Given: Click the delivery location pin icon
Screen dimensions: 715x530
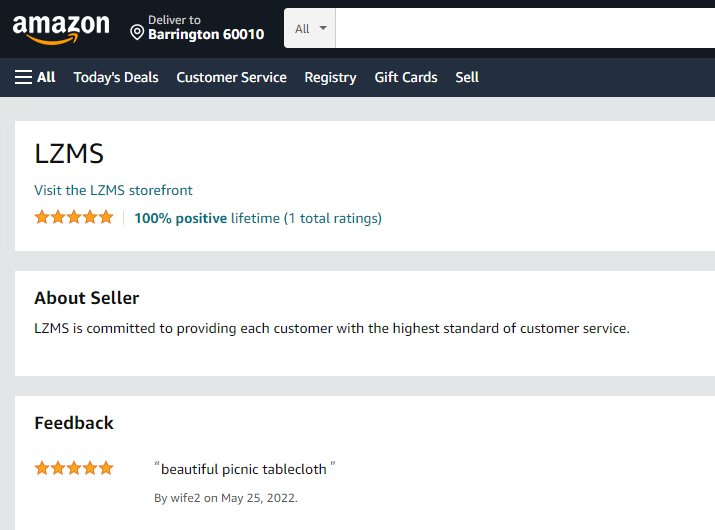Looking at the screenshot, I should 138,33.
